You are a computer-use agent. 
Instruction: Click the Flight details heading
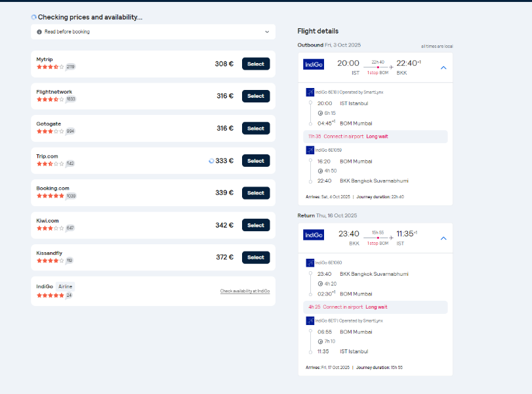click(318, 32)
